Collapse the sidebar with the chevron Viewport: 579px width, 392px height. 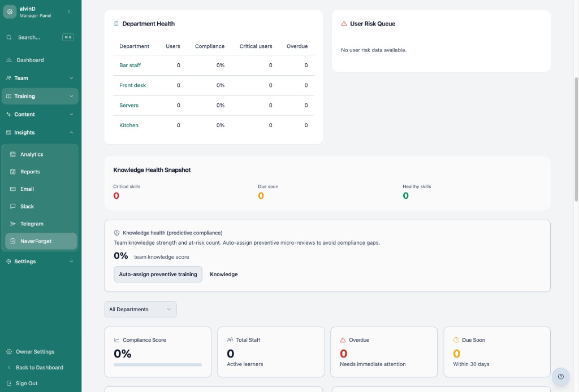pyautogui.click(x=69, y=11)
